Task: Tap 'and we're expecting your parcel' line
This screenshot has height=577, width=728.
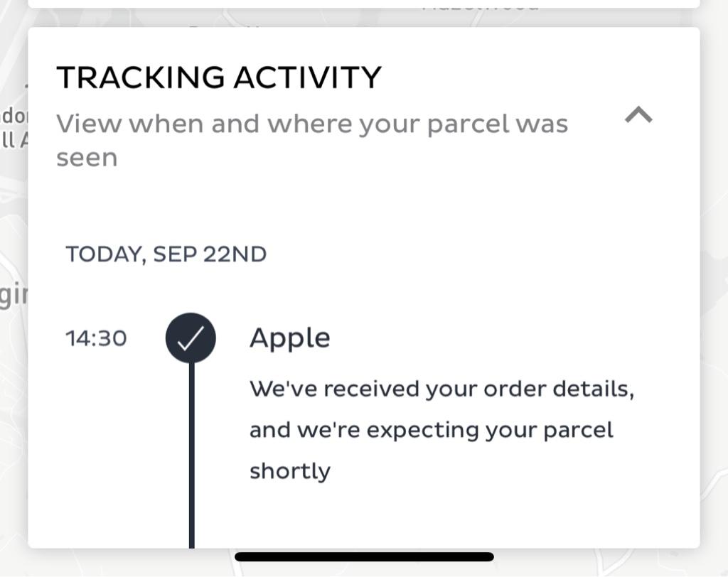Action: click(x=431, y=430)
